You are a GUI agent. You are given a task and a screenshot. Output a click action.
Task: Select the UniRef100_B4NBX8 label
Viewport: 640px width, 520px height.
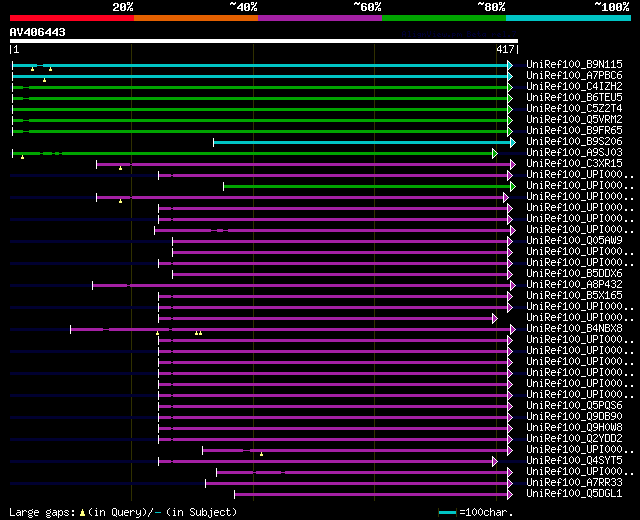574,329
